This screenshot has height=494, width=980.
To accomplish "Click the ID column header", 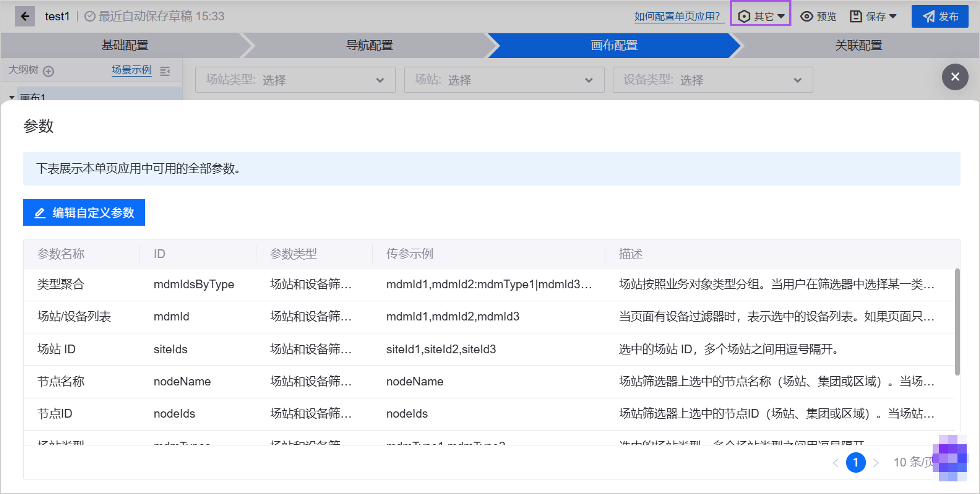I will [159, 254].
